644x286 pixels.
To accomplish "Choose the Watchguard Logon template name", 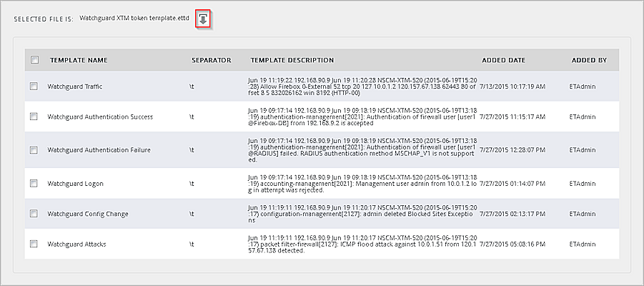I will click(x=75, y=184).
